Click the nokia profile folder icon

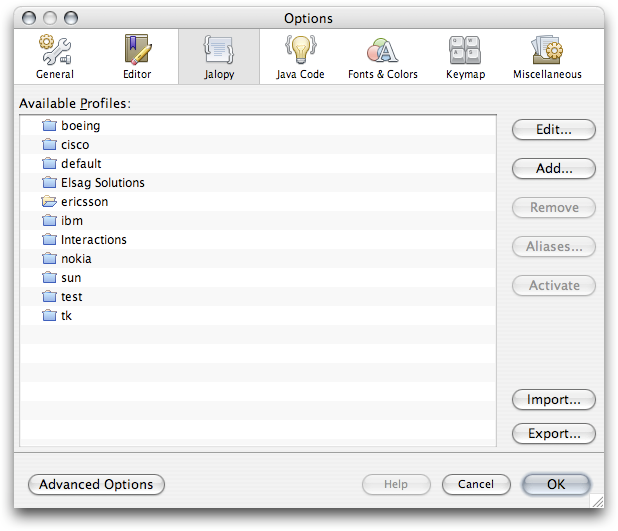(x=49, y=258)
